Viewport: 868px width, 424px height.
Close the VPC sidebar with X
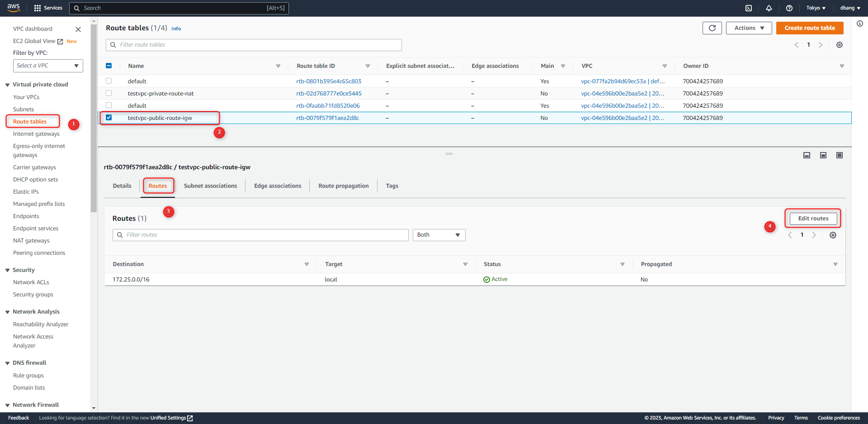[78, 29]
